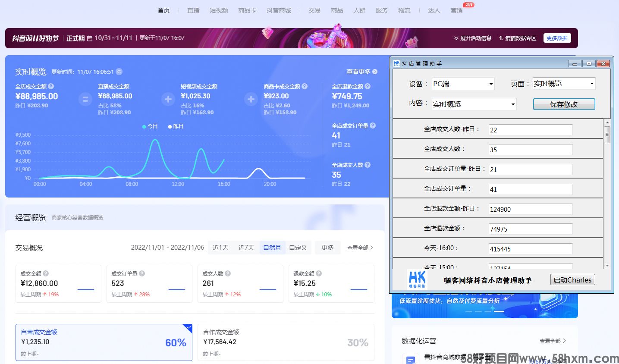Click help icon beside 成交订单量 card
The width and height of the screenshot is (619, 364).
(x=142, y=273)
